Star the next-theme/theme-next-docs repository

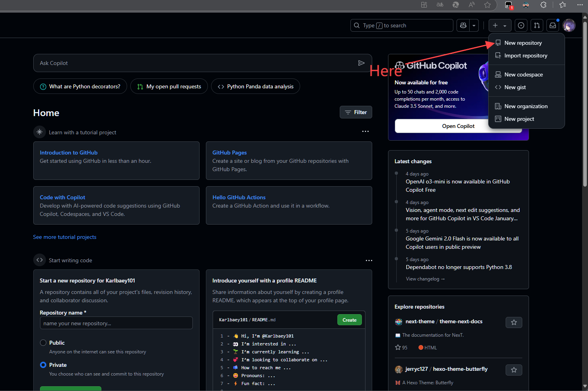pyautogui.click(x=514, y=322)
